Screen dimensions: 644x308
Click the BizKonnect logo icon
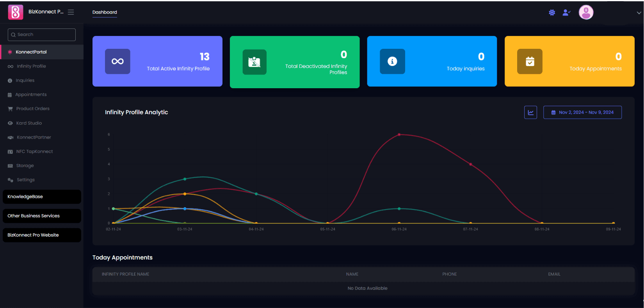point(16,12)
